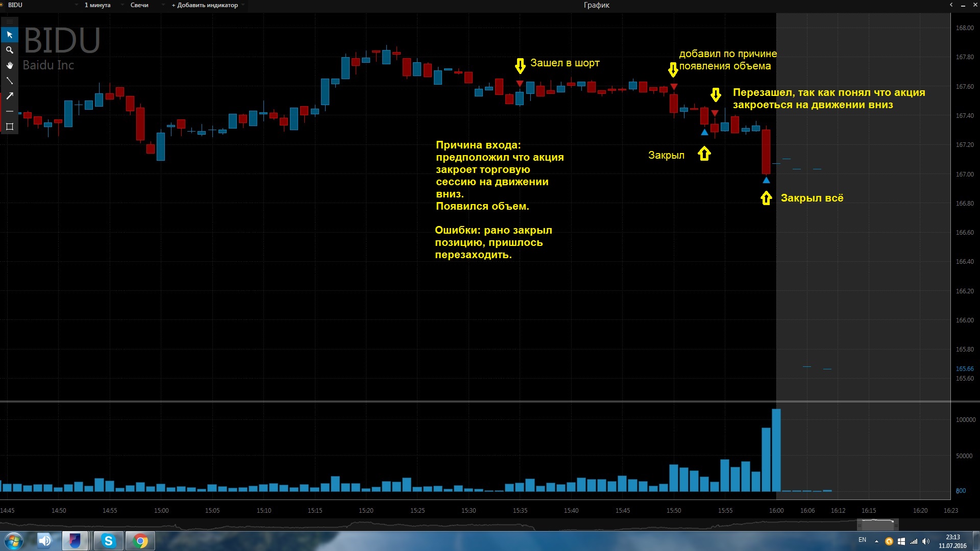Image resolution: width=980 pixels, height=551 pixels.
Task: Open the volume speaker tray icon
Action: click(x=926, y=541)
